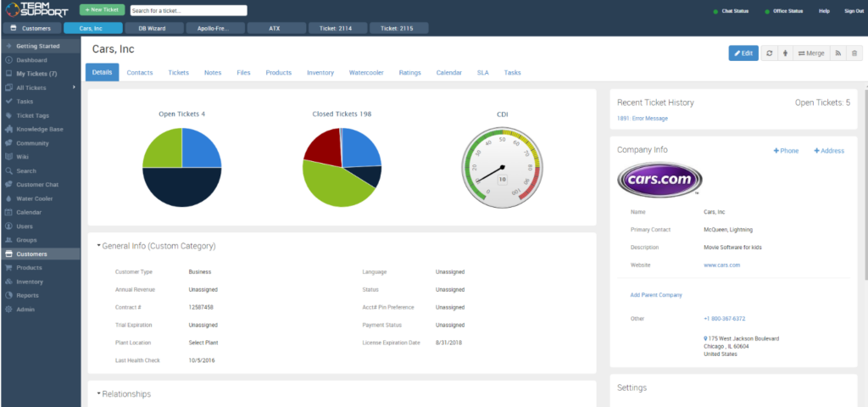Open the Watercooler tab
This screenshot has width=868, height=407.
click(366, 73)
